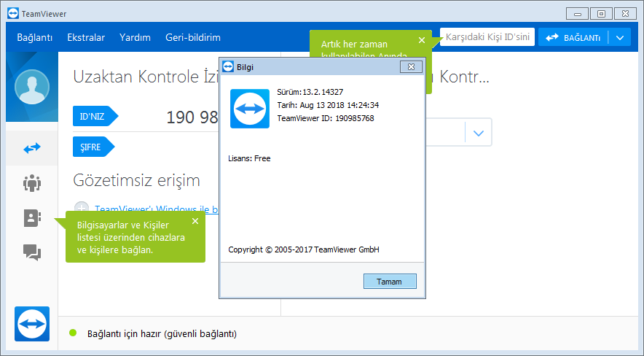This screenshot has width=644, height=356.
Task: Click the TeamViewer'ı Windows ile link
Action: 157,209
